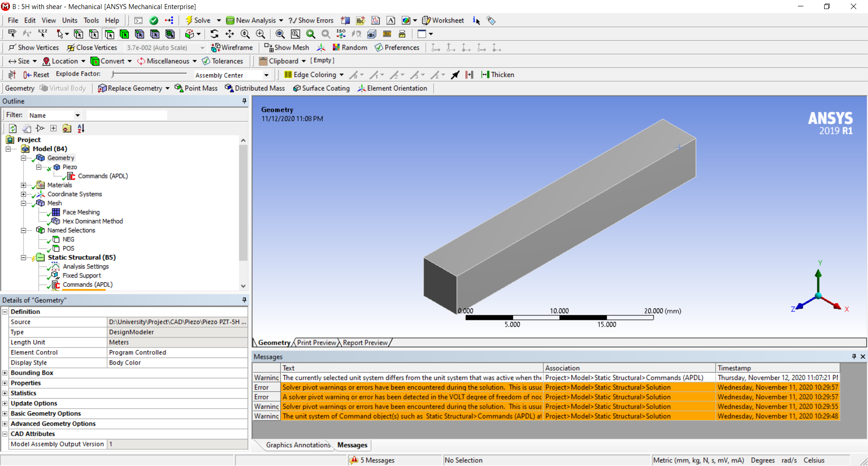Select the Hex Dominant Method tree item
This screenshot has height=466, width=868.
(92, 221)
